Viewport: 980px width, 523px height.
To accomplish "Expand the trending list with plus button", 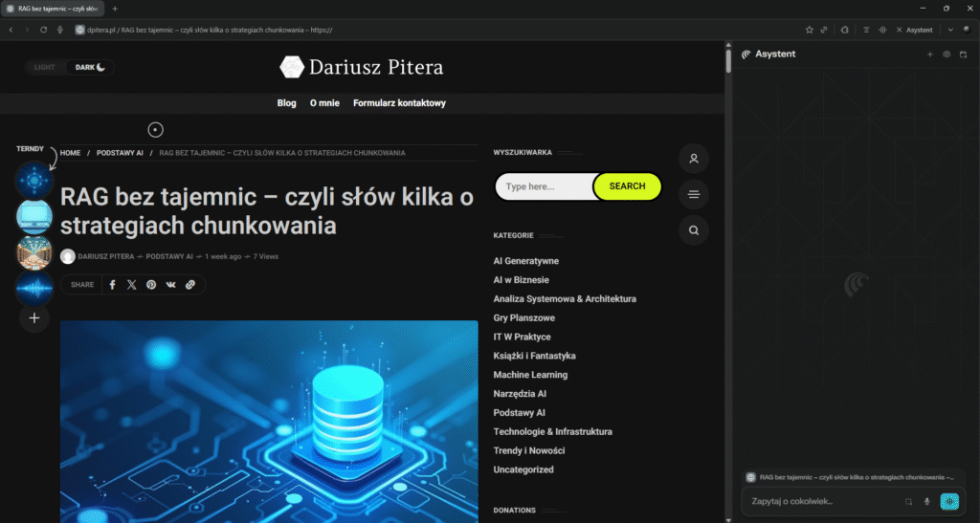I will tap(34, 317).
